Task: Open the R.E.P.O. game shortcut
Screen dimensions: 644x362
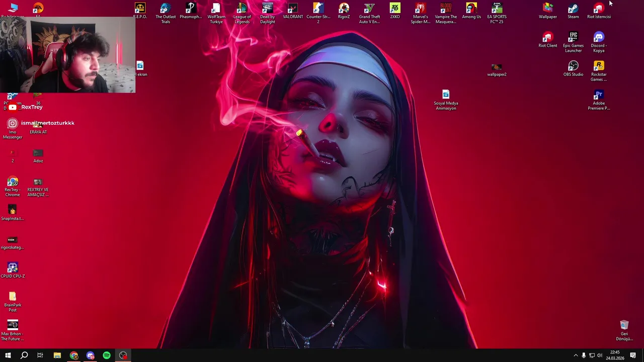Action: [140, 11]
